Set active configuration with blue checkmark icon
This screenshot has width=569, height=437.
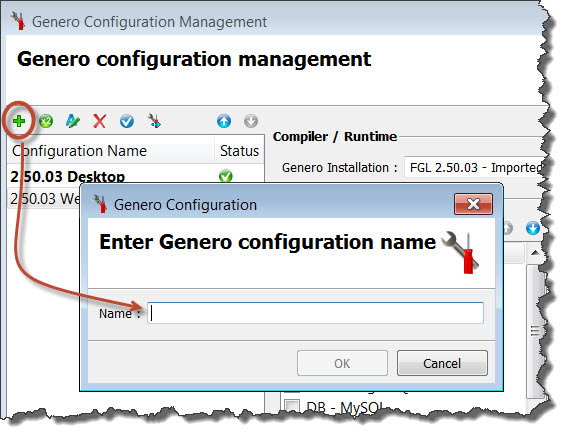pyautogui.click(x=127, y=121)
